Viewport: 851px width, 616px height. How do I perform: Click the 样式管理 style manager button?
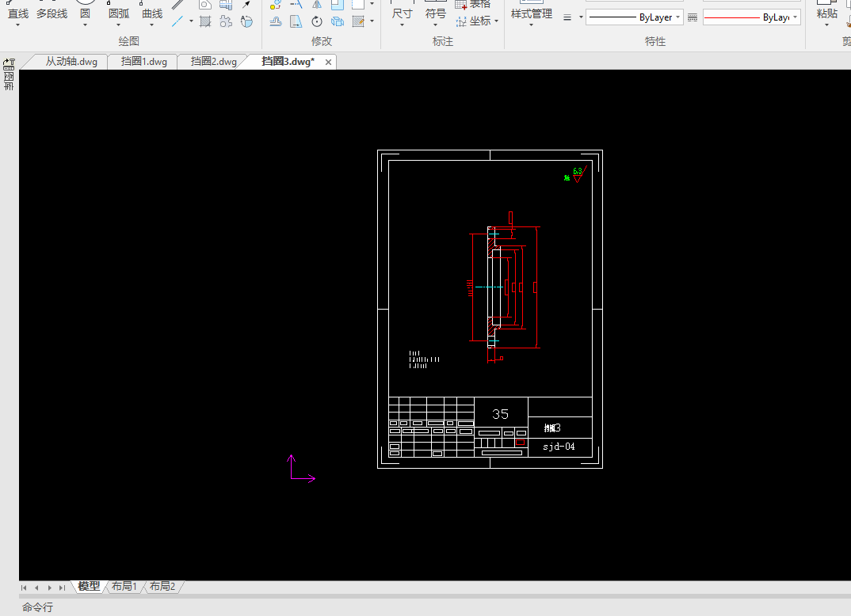pyautogui.click(x=531, y=13)
